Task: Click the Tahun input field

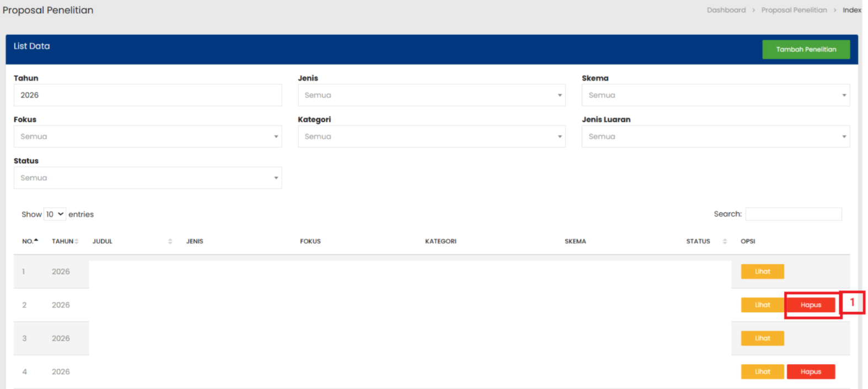Action: pyautogui.click(x=147, y=95)
